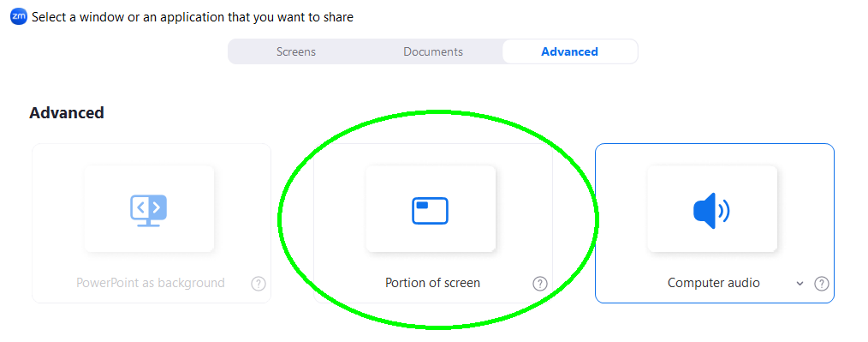Select the Portion of screen window icon
The width and height of the screenshot is (868, 342).
430,211
